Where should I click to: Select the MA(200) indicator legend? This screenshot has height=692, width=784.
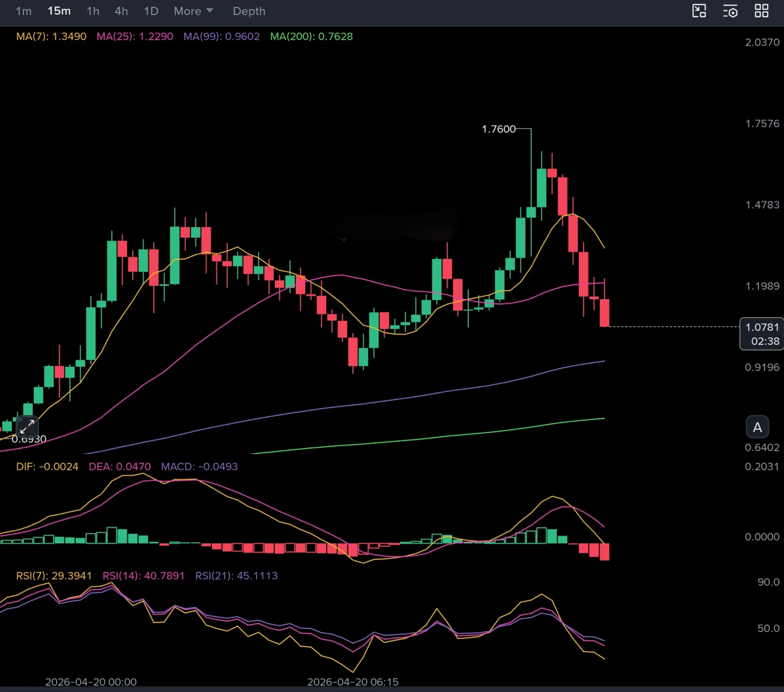[x=311, y=36]
